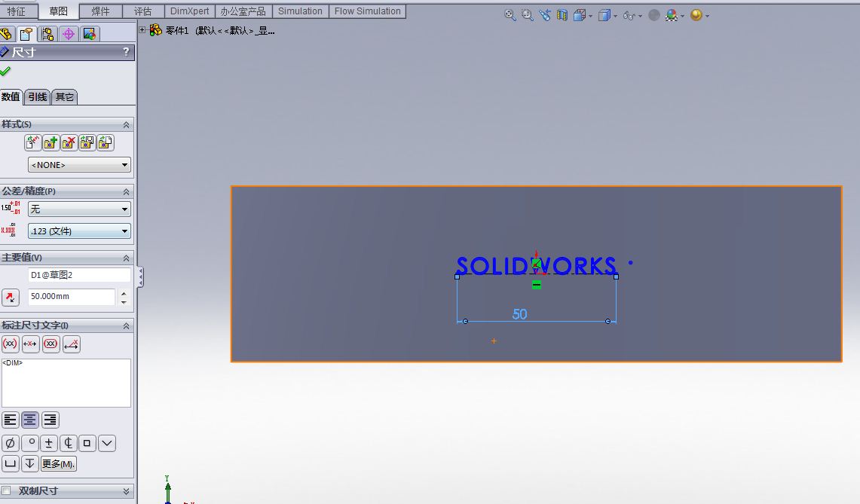Collapse the 主要值(V) section
Viewport: 860px width, 504px height.
click(x=126, y=258)
